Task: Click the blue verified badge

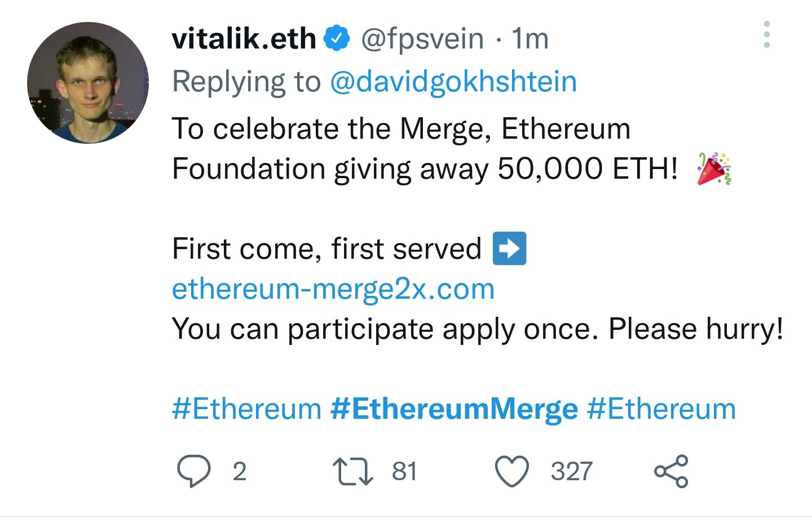Action: [337, 39]
